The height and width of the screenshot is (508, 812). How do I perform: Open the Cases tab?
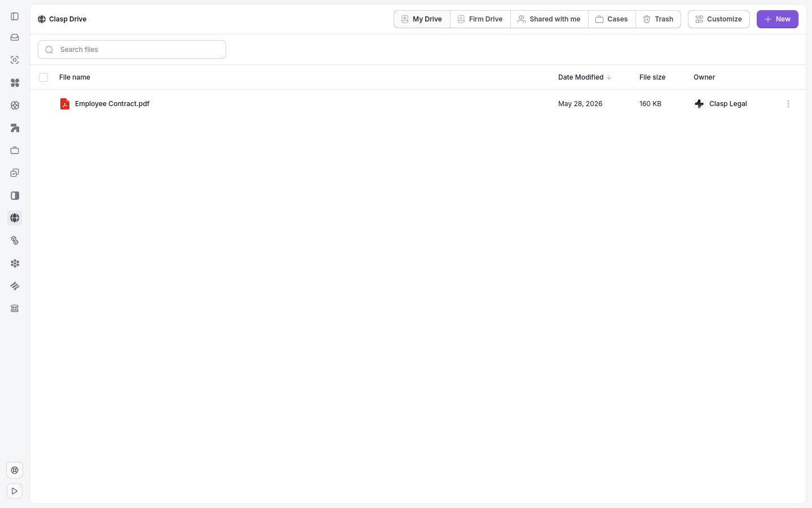pos(612,19)
